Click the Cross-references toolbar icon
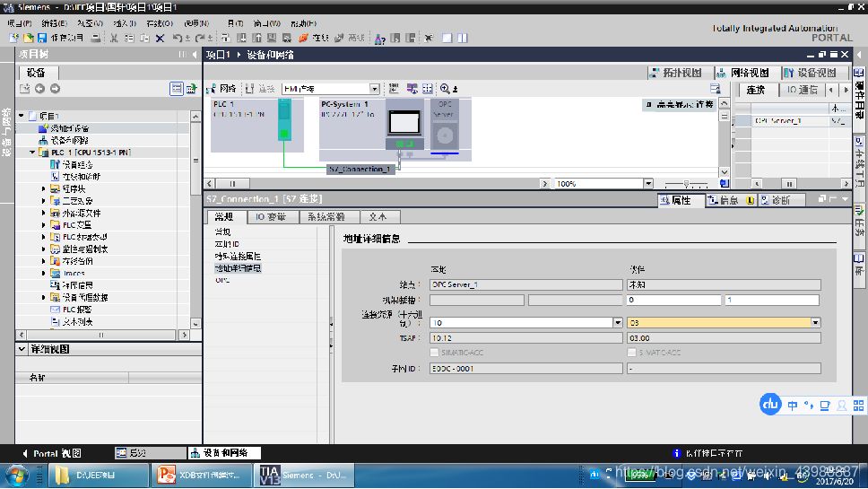The height and width of the screenshot is (489, 868). tap(429, 39)
